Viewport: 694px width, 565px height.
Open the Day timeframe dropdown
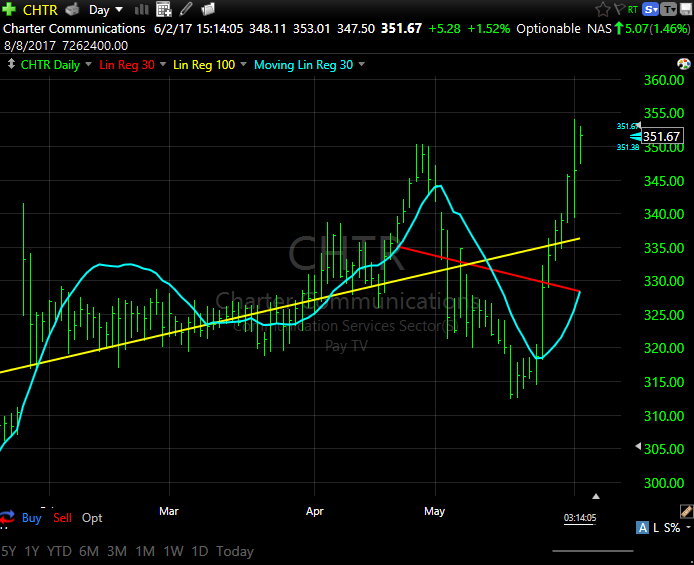[105, 9]
